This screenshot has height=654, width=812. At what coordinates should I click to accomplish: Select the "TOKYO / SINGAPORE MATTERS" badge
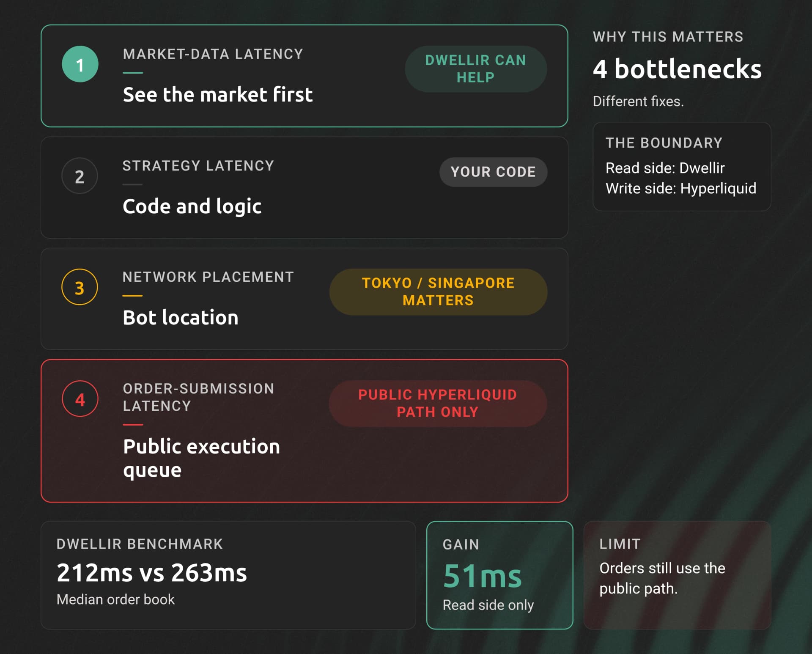[x=438, y=292]
